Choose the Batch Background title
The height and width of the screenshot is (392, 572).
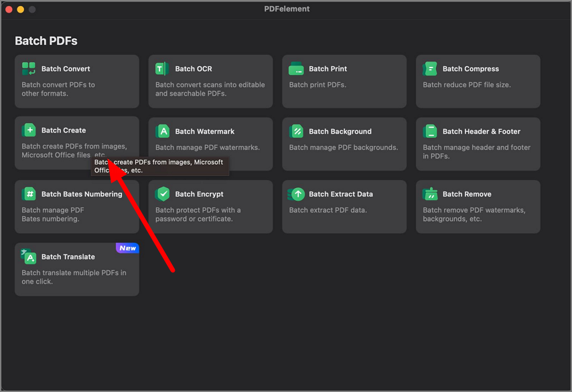pyautogui.click(x=340, y=132)
